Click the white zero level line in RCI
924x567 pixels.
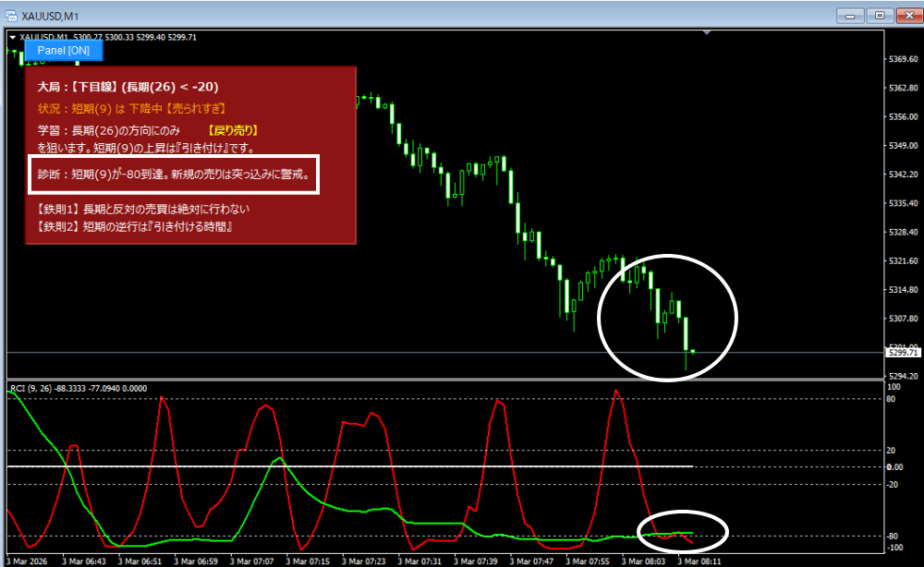pyautogui.click(x=370, y=466)
